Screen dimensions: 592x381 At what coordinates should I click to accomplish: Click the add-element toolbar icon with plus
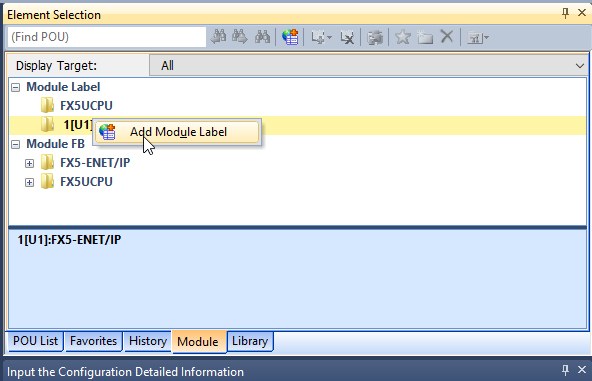point(318,37)
